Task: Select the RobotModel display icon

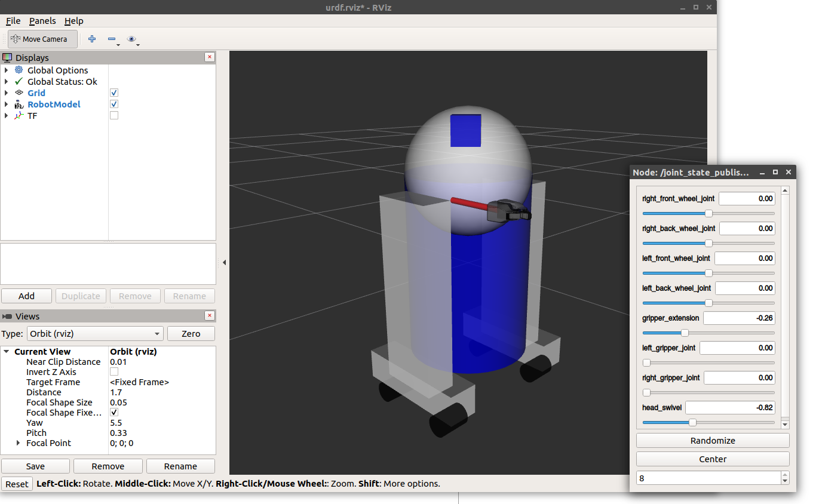Action: pos(19,105)
